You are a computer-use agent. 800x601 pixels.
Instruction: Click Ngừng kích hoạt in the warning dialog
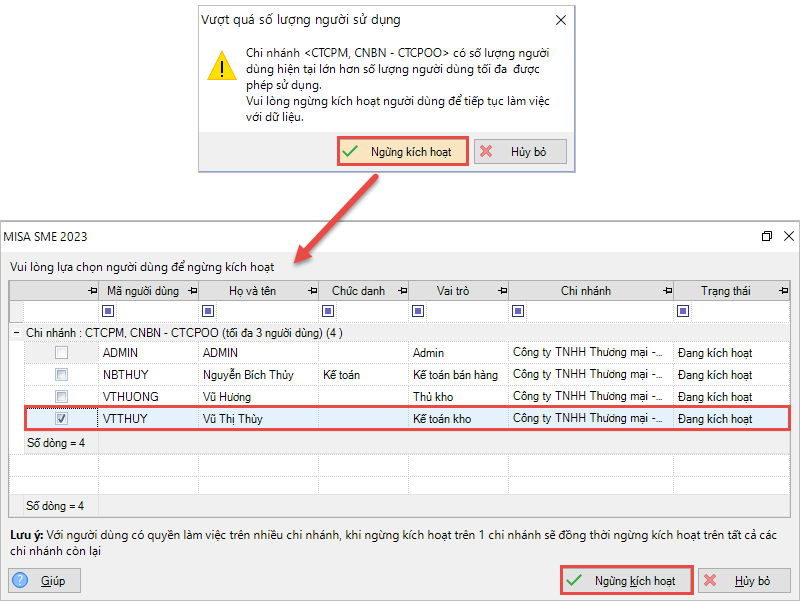[x=402, y=152]
